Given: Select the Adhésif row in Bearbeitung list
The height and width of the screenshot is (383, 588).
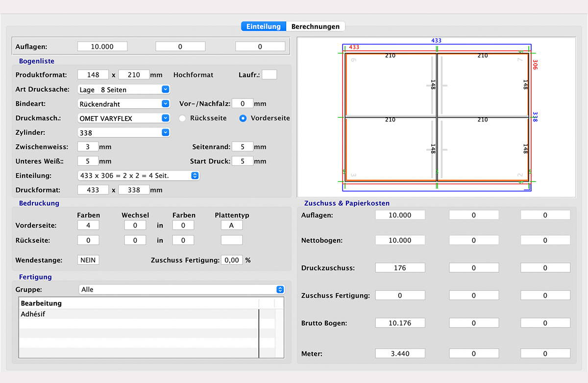Looking at the screenshot, I should (x=139, y=314).
